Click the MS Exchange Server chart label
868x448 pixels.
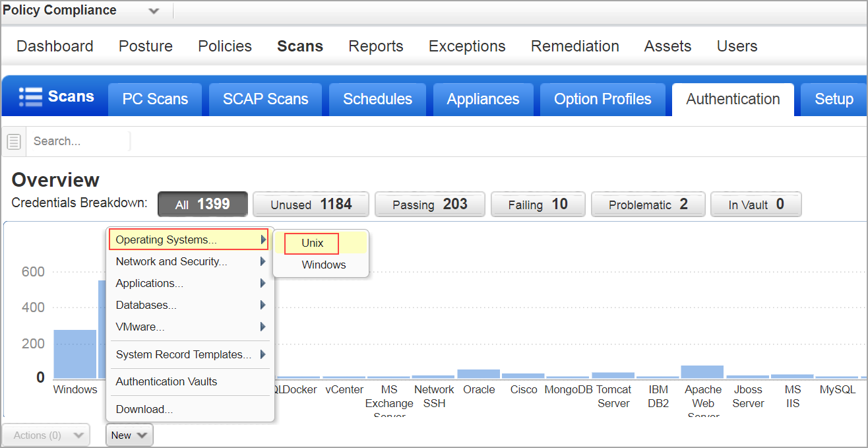click(x=389, y=401)
